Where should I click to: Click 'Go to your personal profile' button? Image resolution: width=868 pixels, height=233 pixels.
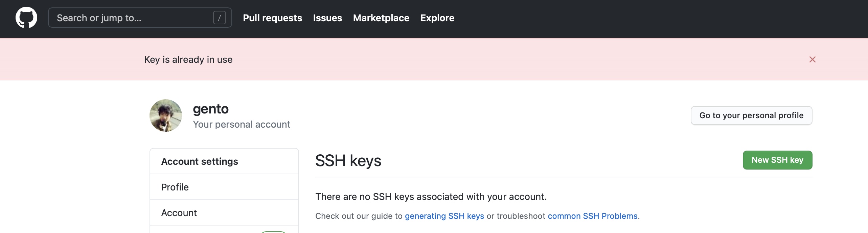coord(751,115)
